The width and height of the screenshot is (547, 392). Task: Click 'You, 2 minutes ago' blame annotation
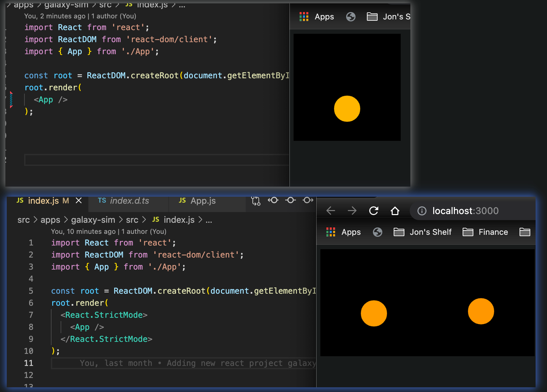[x=80, y=16]
